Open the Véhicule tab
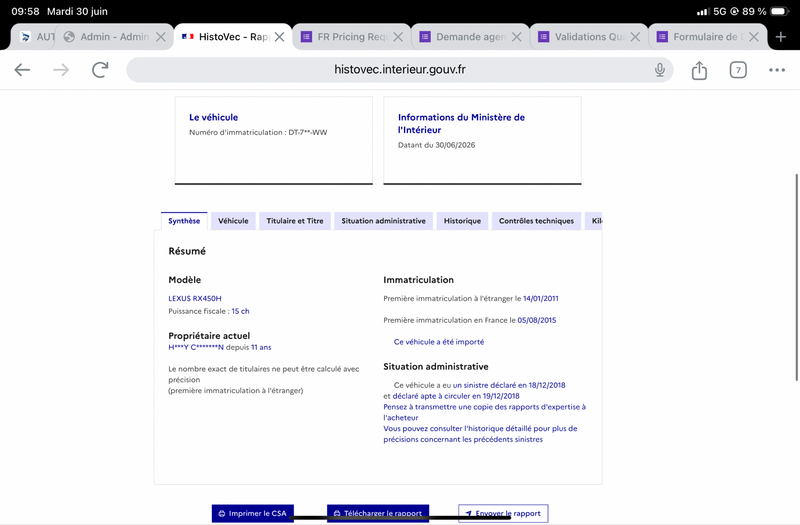The height and width of the screenshot is (525, 800). click(x=233, y=221)
